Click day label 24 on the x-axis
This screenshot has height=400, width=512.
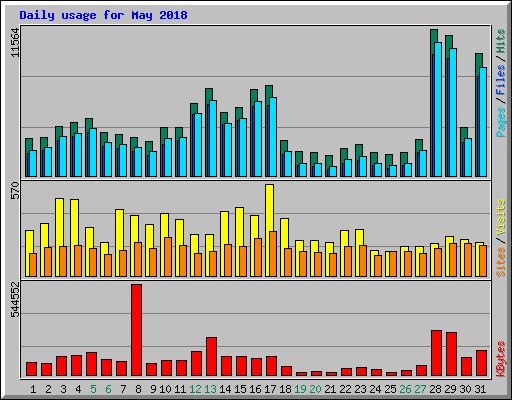(375, 389)
